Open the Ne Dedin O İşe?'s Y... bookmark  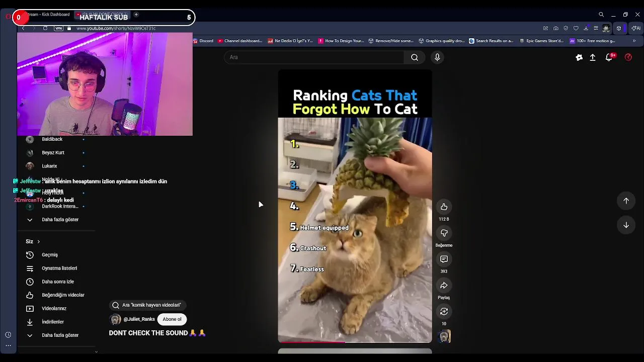tap(290, 41)
